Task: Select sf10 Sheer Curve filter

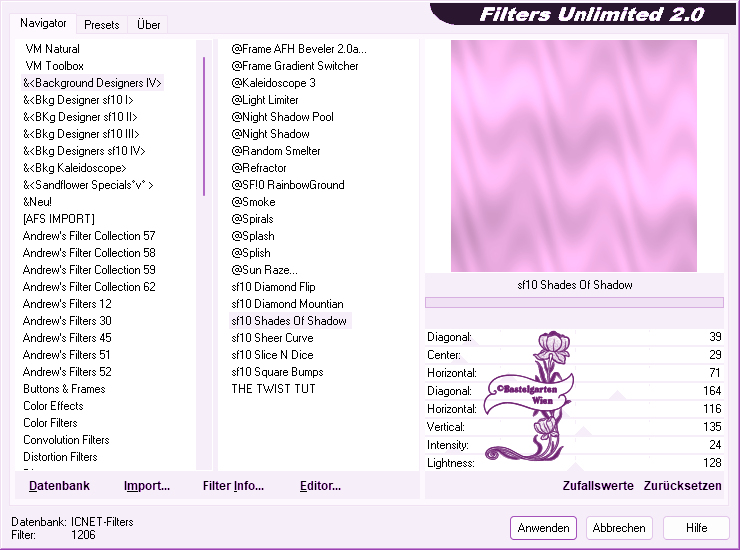Action: pos(272,338)
